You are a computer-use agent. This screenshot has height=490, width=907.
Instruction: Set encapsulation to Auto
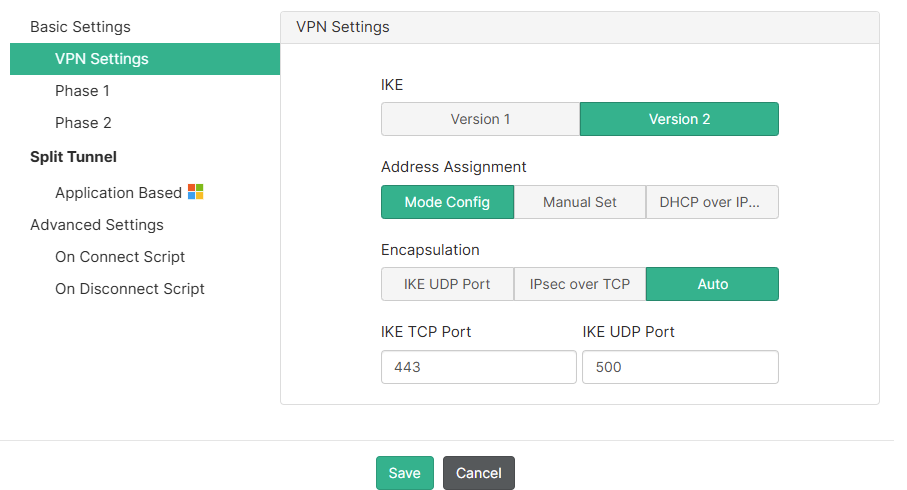coord(712,284)
